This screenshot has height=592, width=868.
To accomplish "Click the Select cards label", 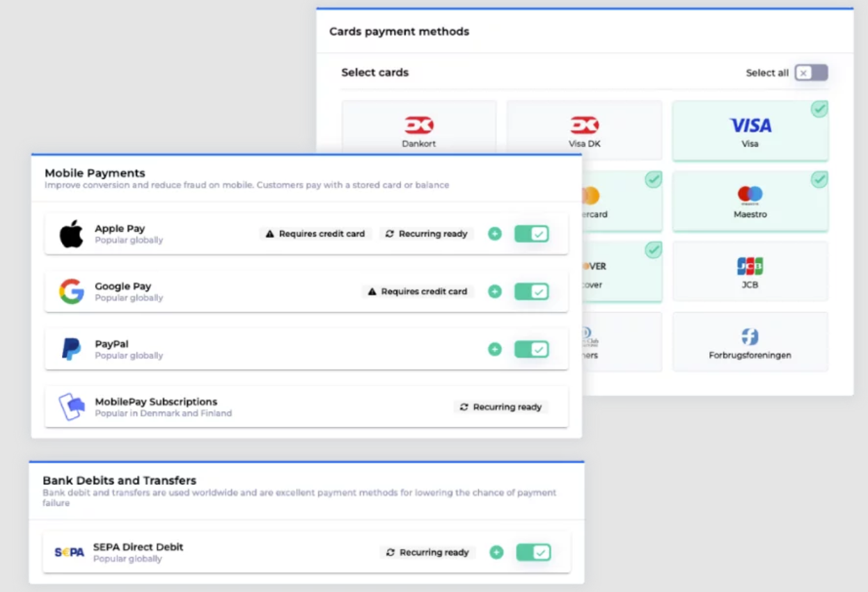I will [375, 72].
